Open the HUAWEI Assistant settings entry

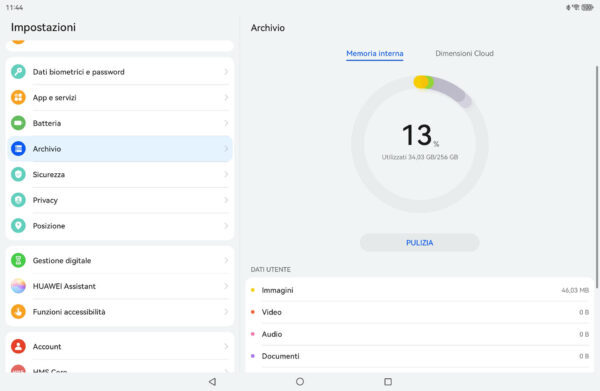tap(120, 286)
